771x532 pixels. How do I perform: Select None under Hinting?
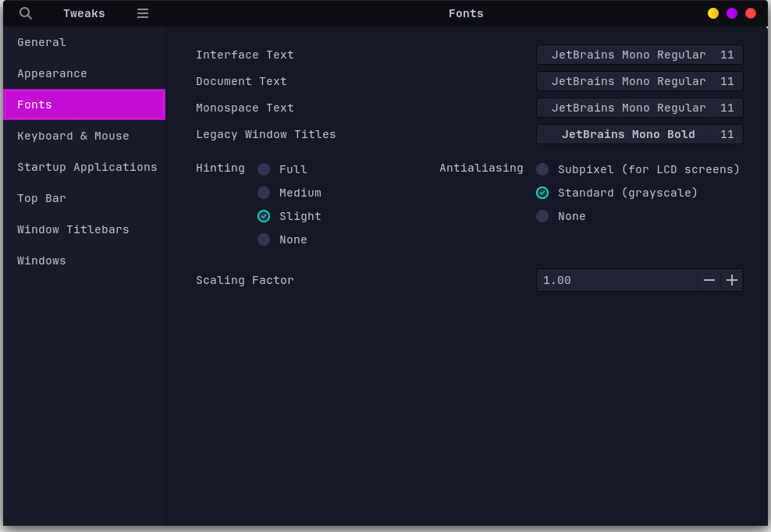point(264,239)
